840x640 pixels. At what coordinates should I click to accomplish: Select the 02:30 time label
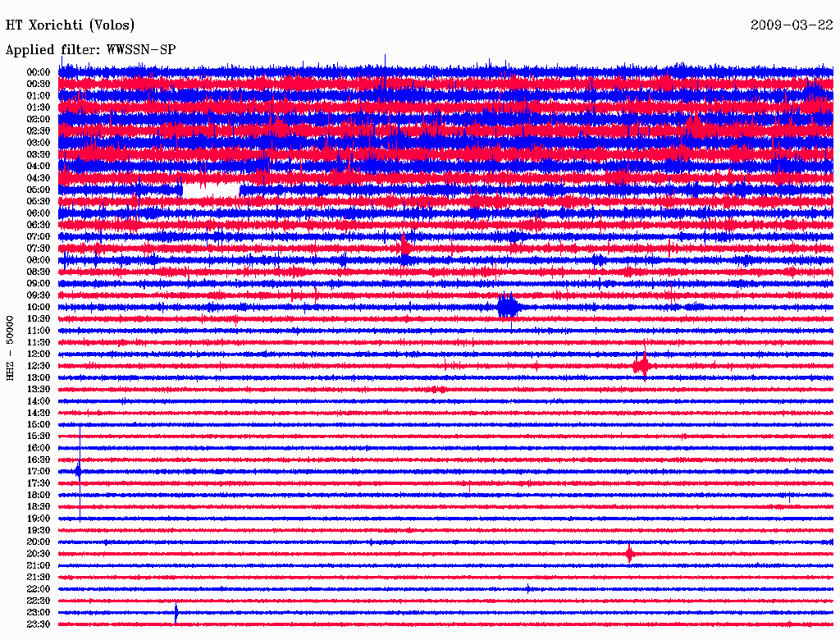coord(38,131)
